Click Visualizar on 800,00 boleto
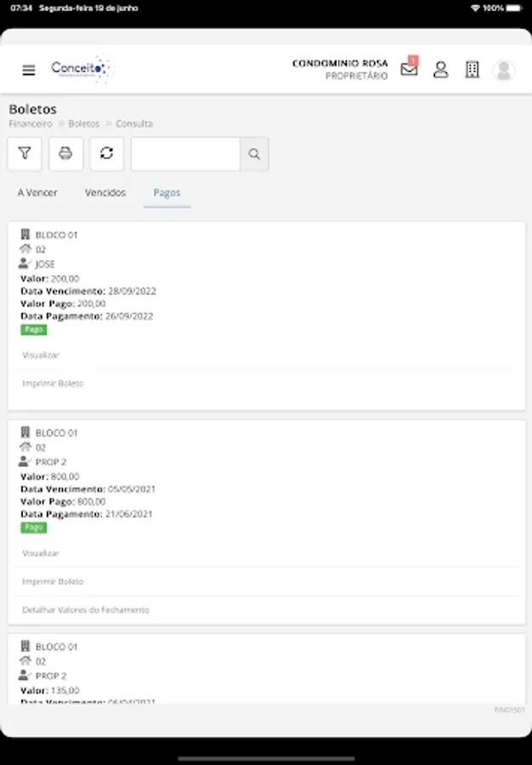Image resolution: width=532 pixels, height=765 pixels. pos(41,553)
